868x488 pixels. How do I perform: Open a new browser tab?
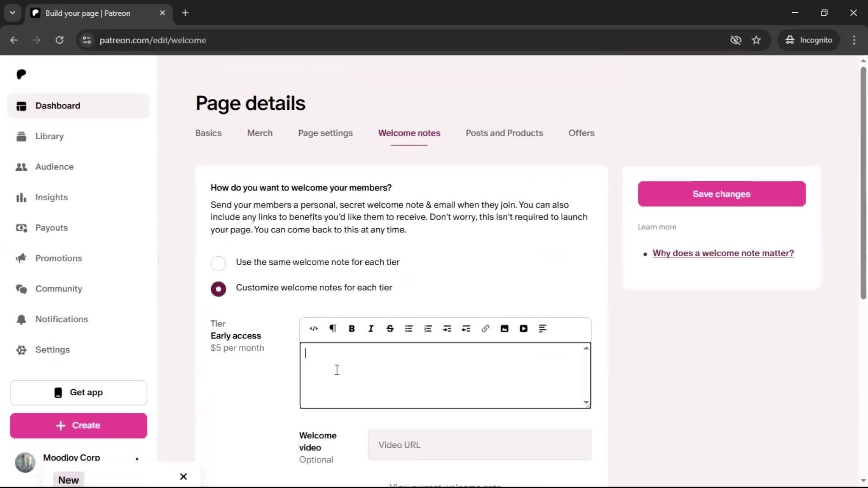click(x=185, y=13)
